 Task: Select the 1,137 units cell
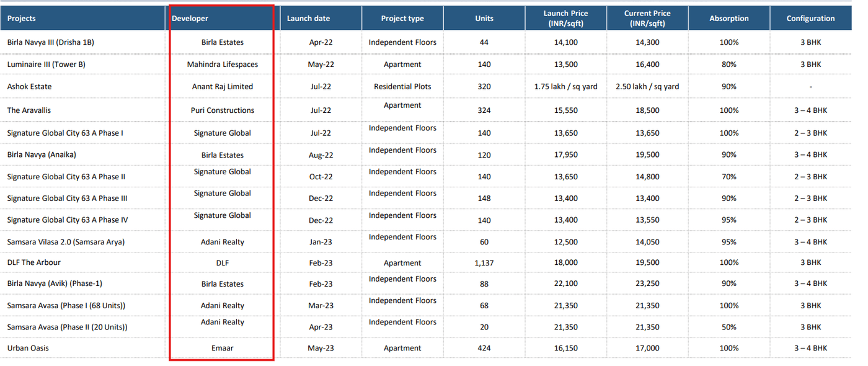(x=484, y=262)
